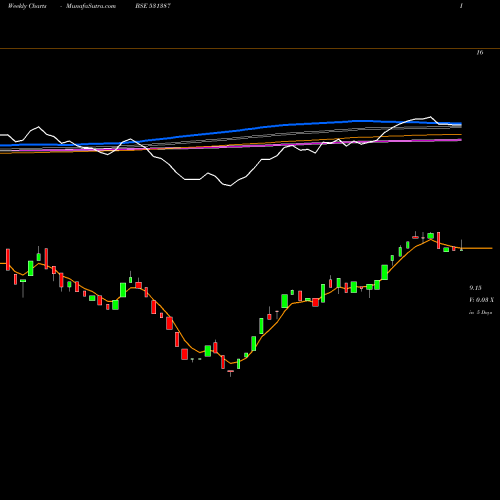Screen dimensions: 500x500
Task: Click the last candlestick with the long upper wick
Action: pos(462,245)
